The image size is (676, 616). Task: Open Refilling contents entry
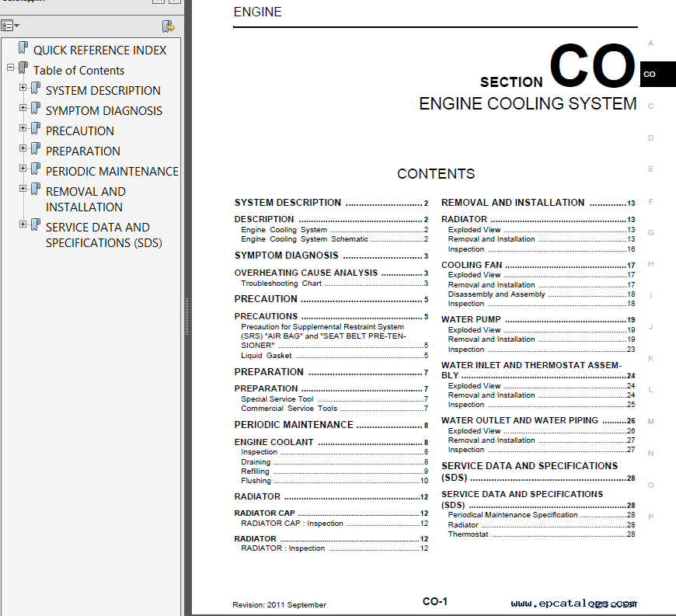coord(335,472)
